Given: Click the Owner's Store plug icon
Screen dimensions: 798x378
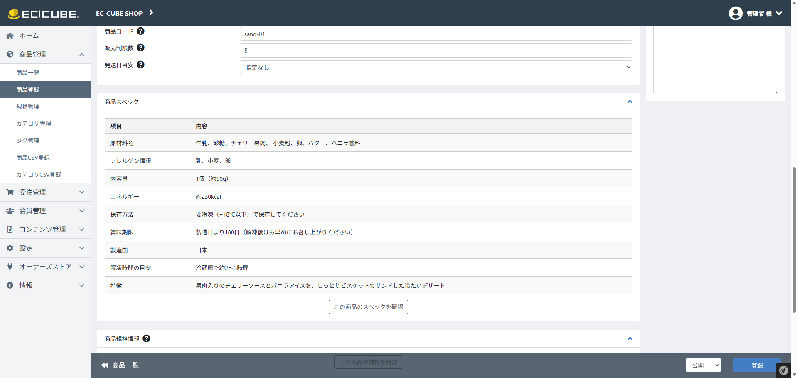Looking at the screenshot, I should 10,267.
